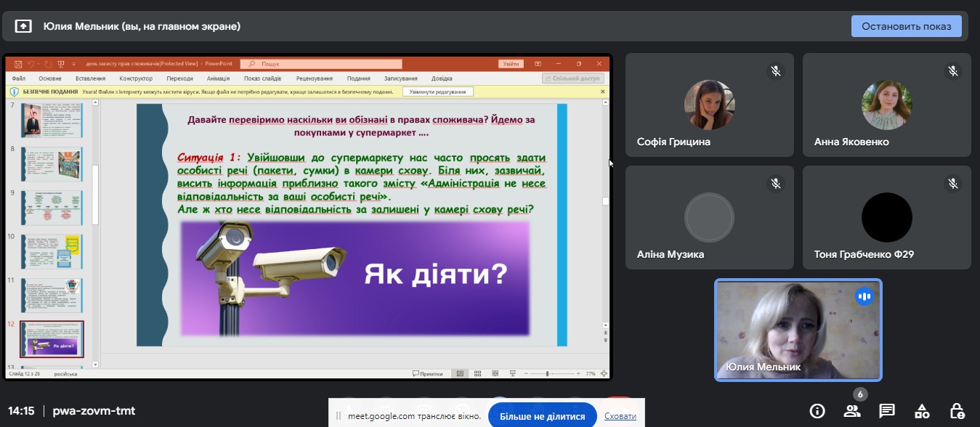Image resolution: width=980 pixels, height=427 pixels.
Task: Switch to Reading view icon
Action: [495, 373]
